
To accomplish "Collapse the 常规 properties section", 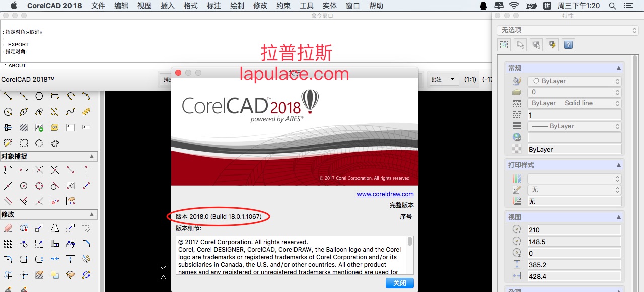I will click(x=618, y=68).
